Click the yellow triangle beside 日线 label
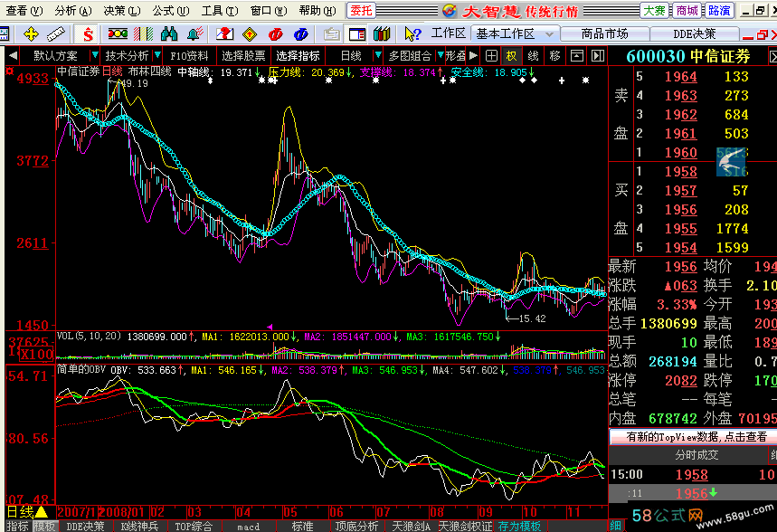Screen dimensions: 777x532 (41, 512)
